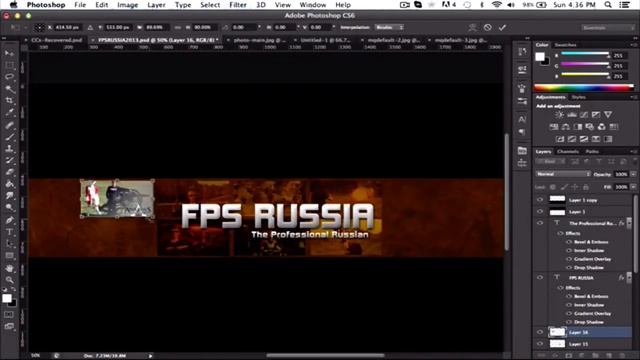Open the Layer menu
The width and height of the screenshot is (640, 360).
point(156,5)
